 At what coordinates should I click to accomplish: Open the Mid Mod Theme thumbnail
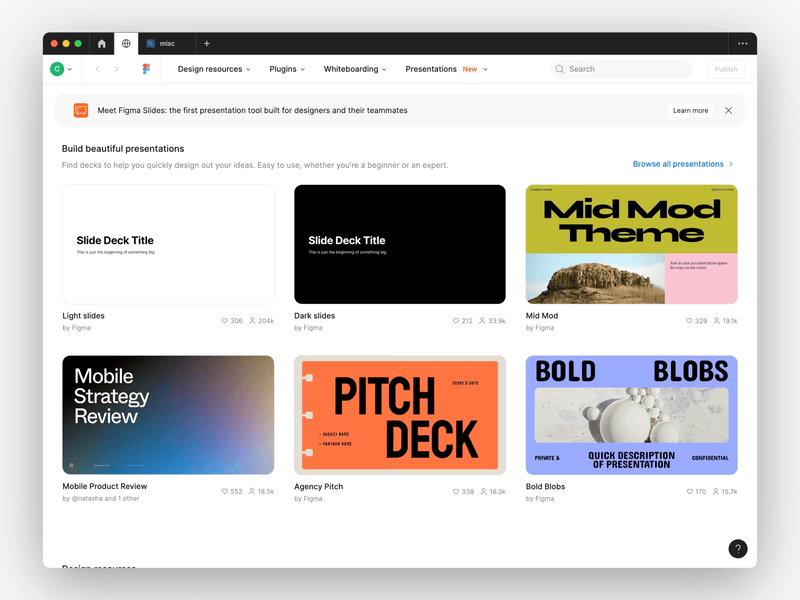coord(632,244)
